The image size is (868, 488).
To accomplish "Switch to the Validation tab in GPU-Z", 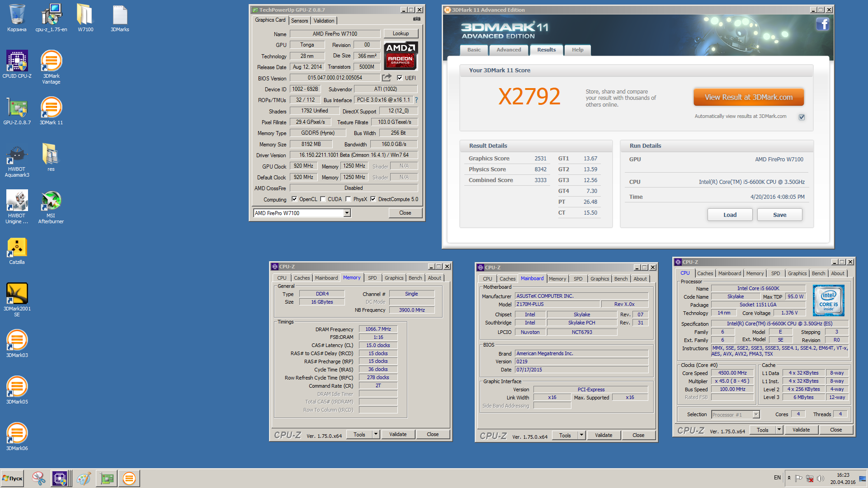I will coord(324,20).
